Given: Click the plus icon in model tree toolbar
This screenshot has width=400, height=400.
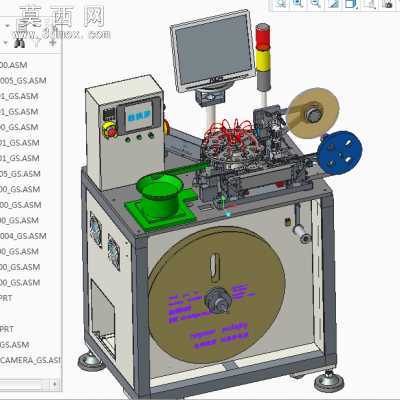Looking at the screenshot, I should (52, 42).
